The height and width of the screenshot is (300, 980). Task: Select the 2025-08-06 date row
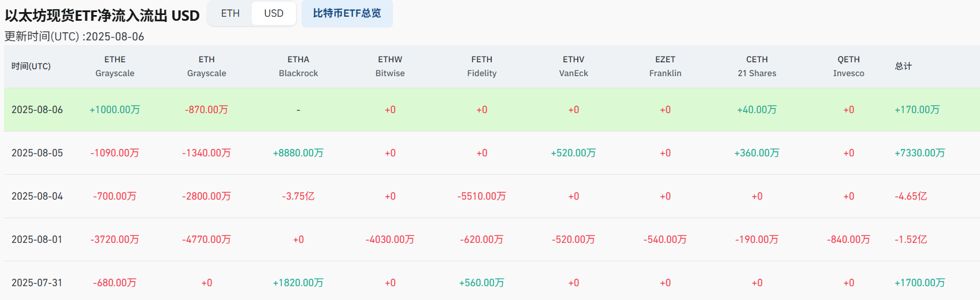click(x=37, y=110)
